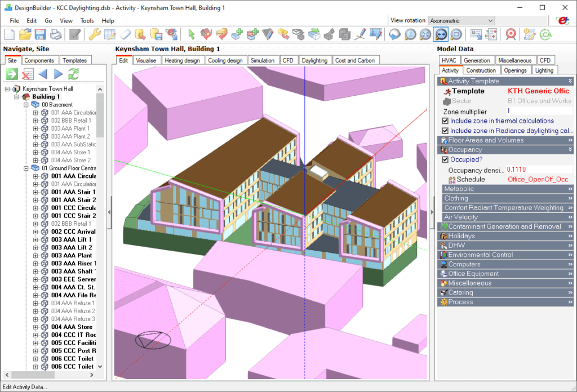Toggle Include zone in Radiance daylighting calculations
Viewport: 577px width, 392px height.
[x=445, y=130]
